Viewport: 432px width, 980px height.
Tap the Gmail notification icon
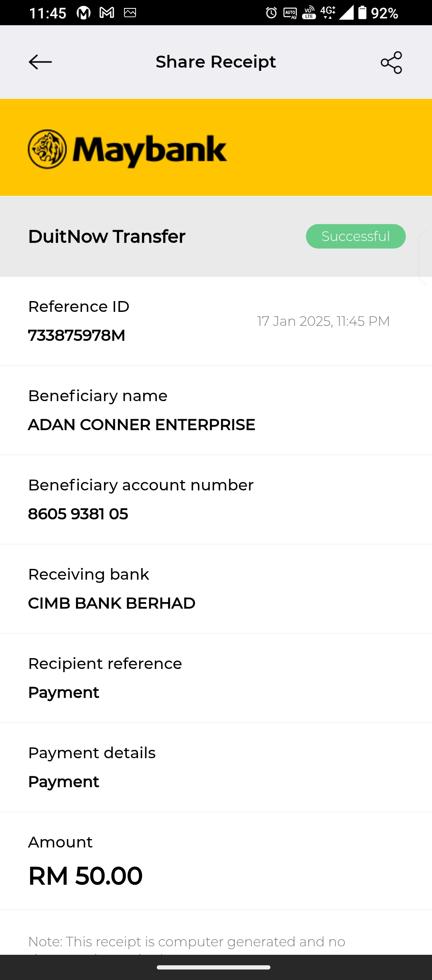pos(107,13)
